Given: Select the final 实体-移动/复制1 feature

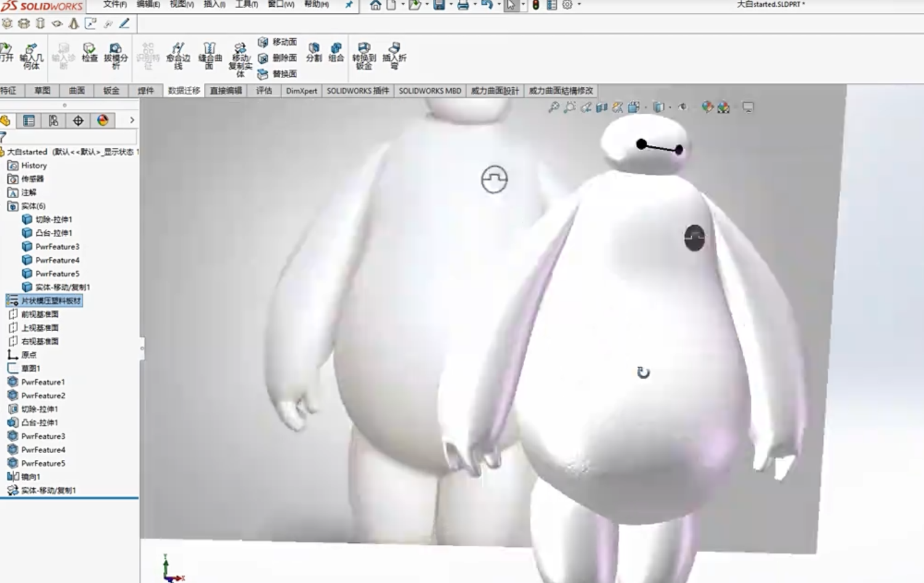Looking at the screenshot, I should 41,491.
